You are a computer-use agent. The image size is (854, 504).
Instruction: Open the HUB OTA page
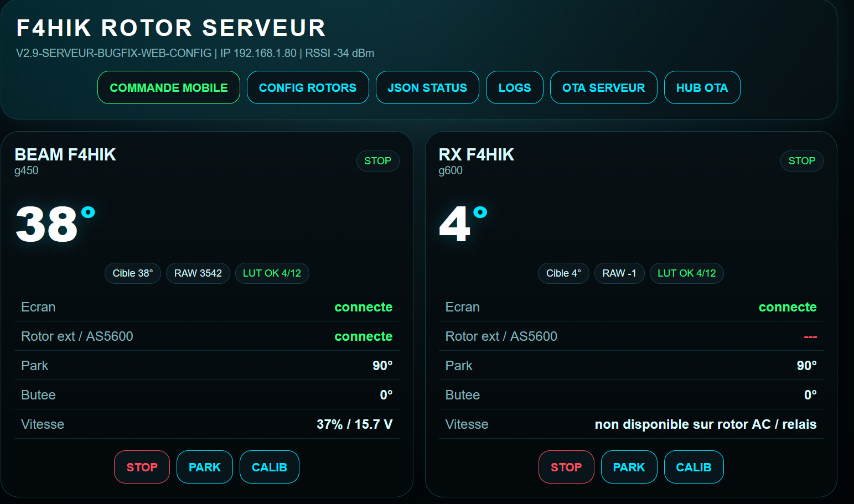click(702, 87)
